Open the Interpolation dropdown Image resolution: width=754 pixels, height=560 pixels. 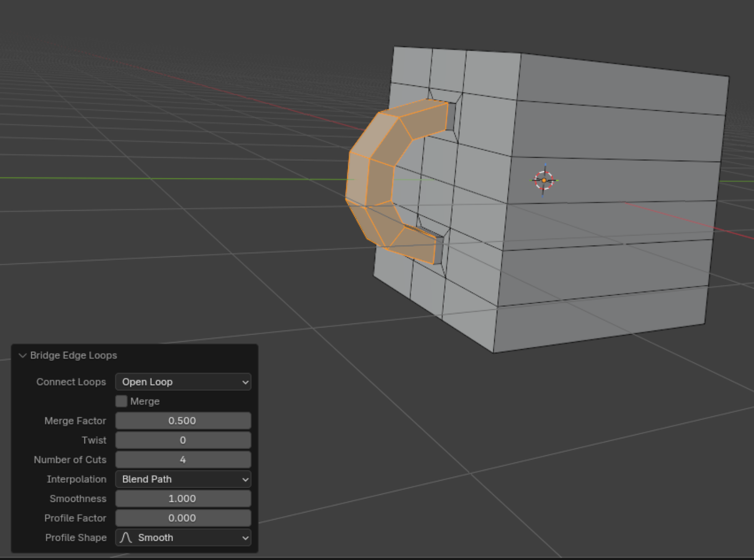(183, 479)
